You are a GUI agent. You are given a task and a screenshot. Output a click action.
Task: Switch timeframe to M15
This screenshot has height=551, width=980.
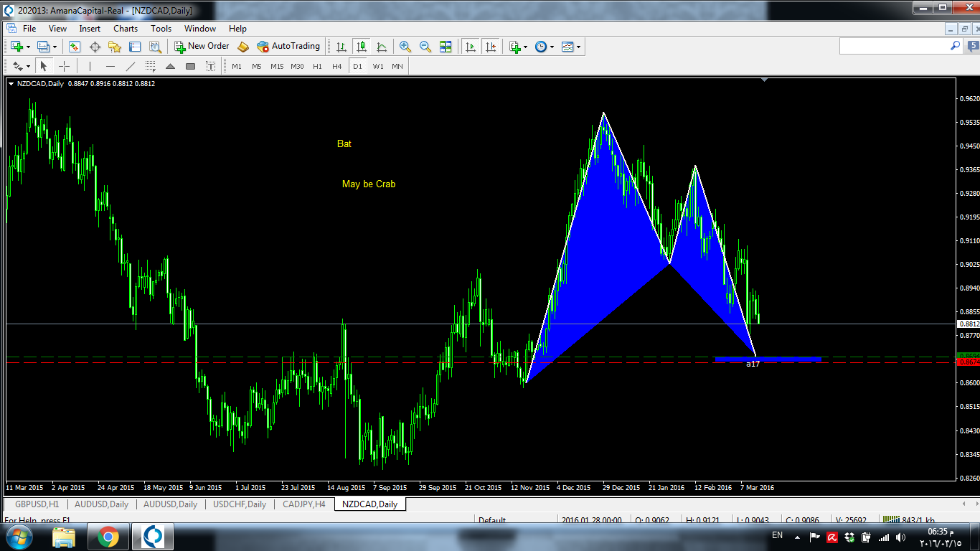tap(277, 66)
